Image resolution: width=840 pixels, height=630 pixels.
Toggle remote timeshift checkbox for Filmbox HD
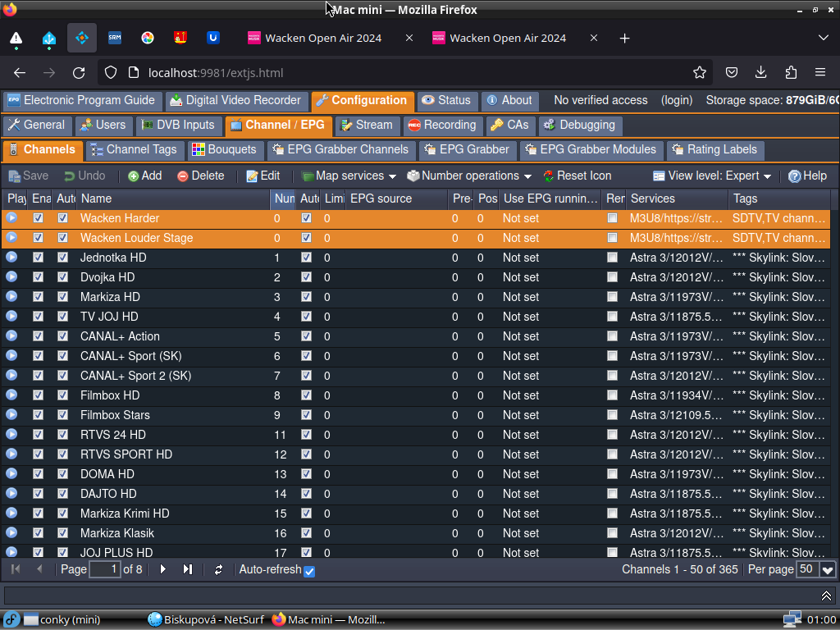click(x=612, y=395)
